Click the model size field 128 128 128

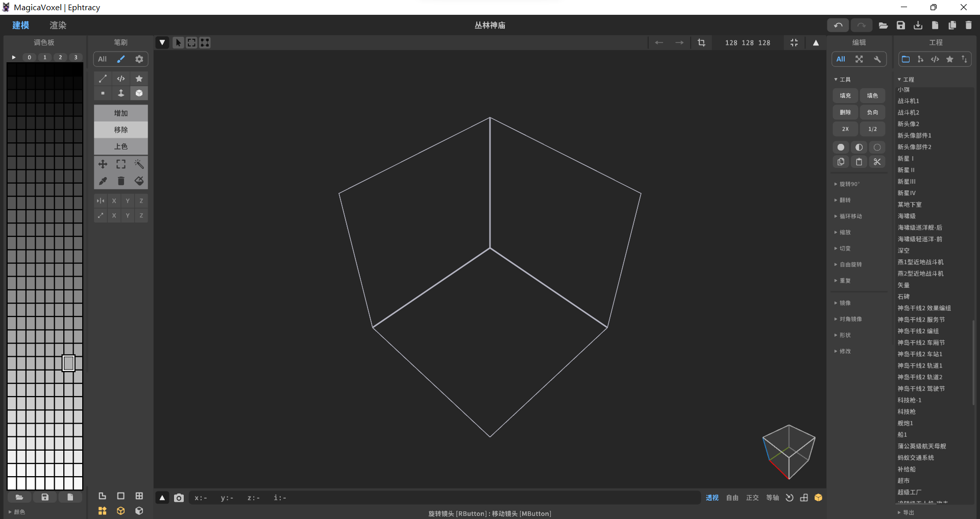click(x=748, y=43)
